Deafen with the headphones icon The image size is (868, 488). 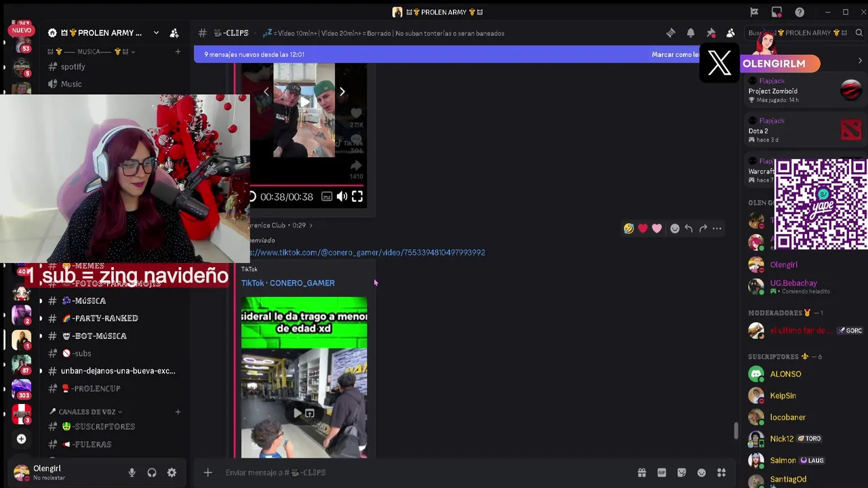[152, 472]
